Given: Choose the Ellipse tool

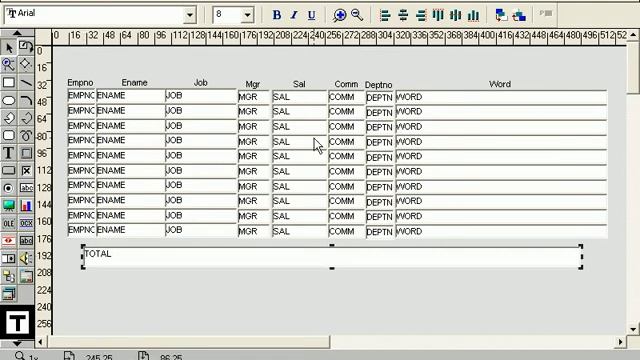Looking at the screenshot, I should 9,100.
